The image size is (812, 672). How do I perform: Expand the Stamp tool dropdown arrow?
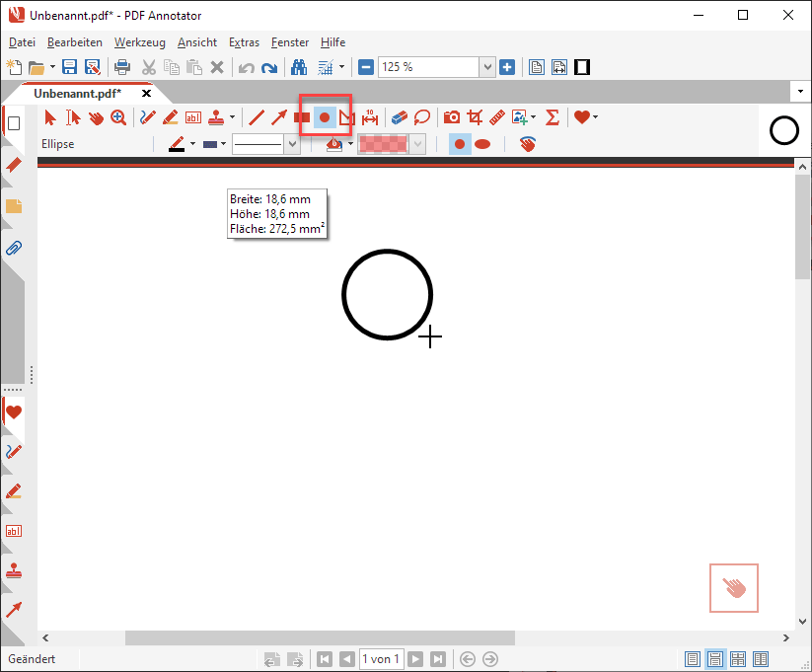tap(232, 117)
